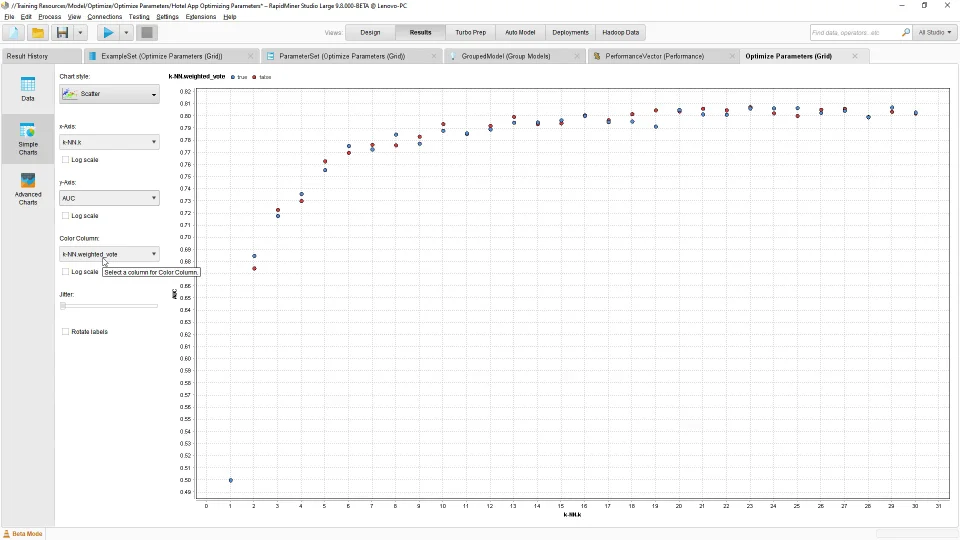Open the Data view in the sidebar
The width and height of the screenshot is (960, 540).
[28, 89]
